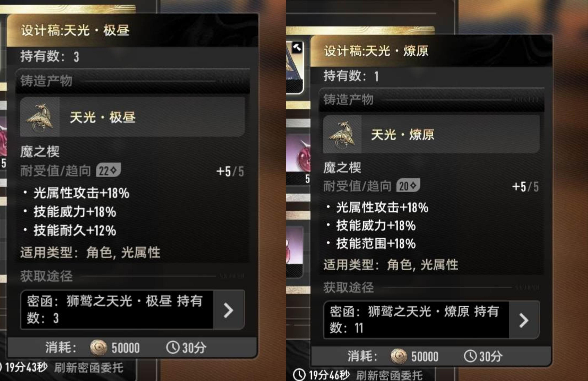
Task: Click the clock icon next to 19分46秒
Action: [299, 375]
